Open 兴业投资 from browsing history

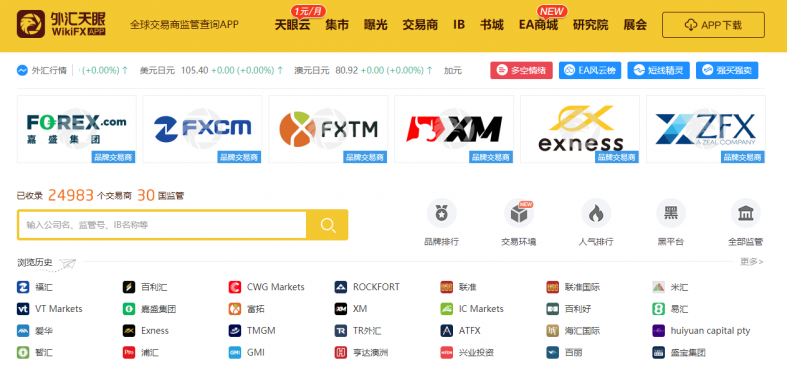(467, 352)
